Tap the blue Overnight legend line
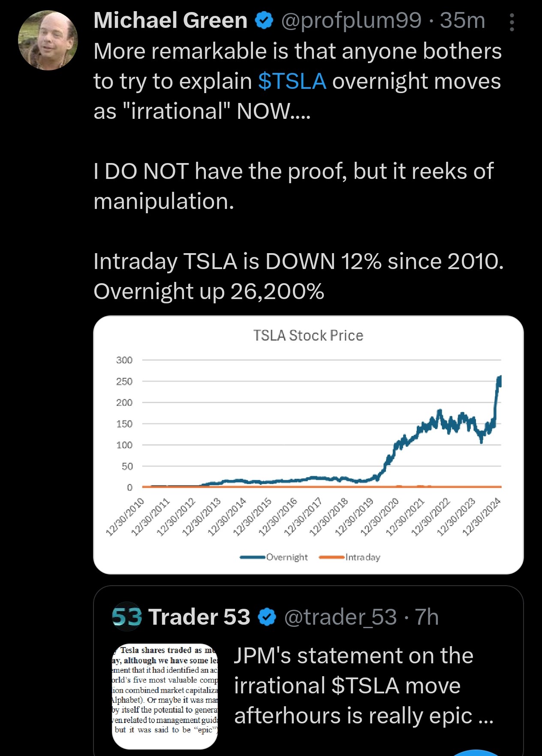The width and height of the screenshot is (542, 756). (253, 557)
